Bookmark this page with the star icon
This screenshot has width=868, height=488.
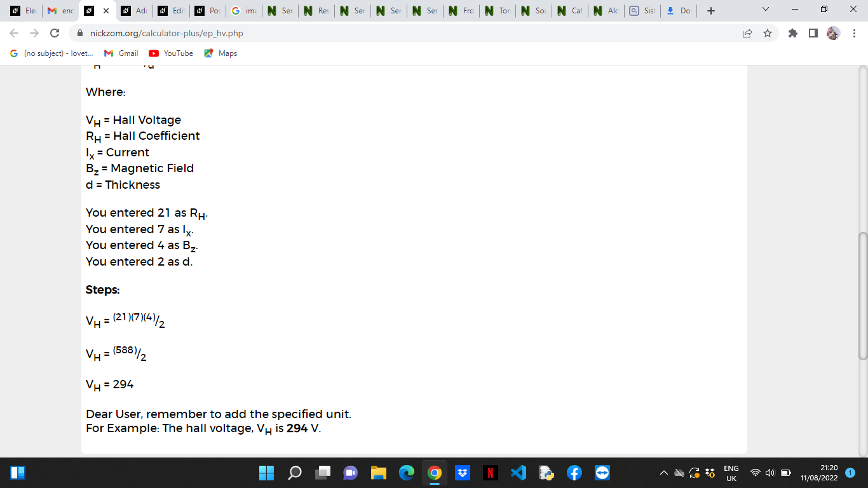pyautogui.click(x=768, y=33)
